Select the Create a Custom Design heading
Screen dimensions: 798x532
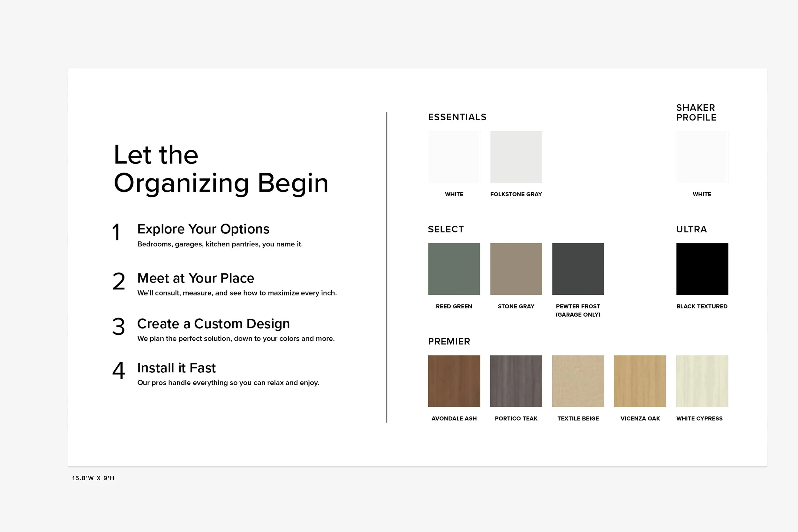pos(214,324)
